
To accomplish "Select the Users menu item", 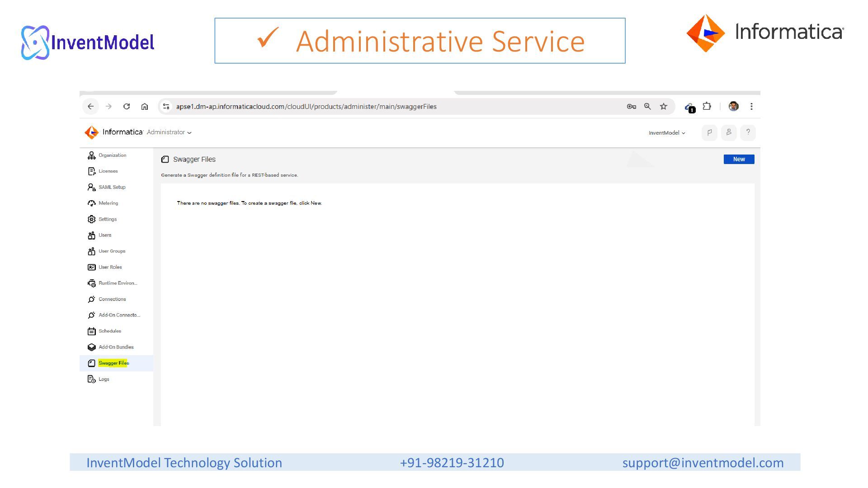I will tap(105, 235).
